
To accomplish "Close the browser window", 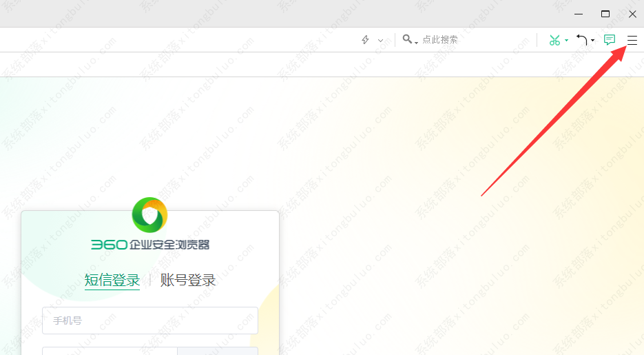I will pos(632,14).
